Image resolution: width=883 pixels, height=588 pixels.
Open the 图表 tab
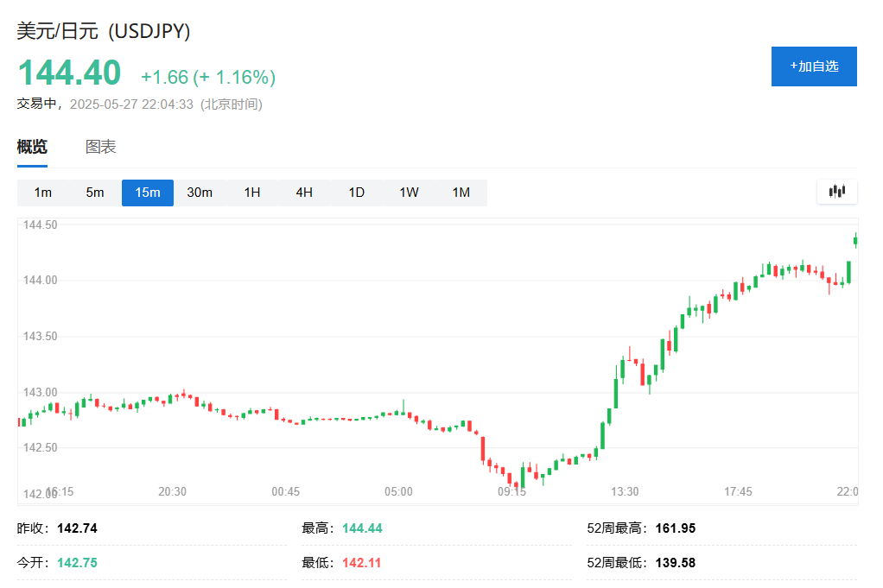point(101,147)
